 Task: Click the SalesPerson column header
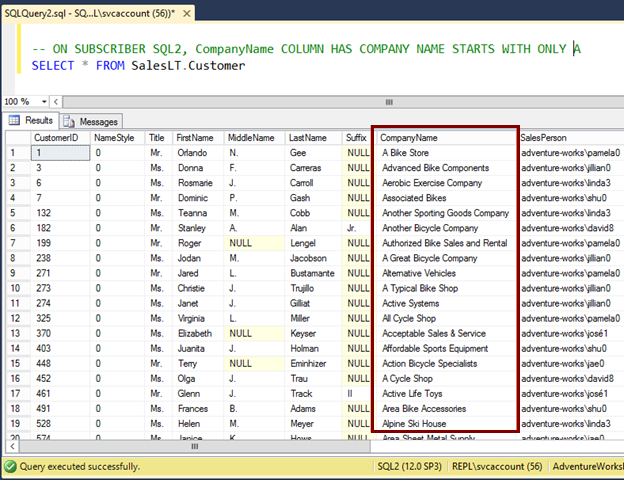pos(545,138)
